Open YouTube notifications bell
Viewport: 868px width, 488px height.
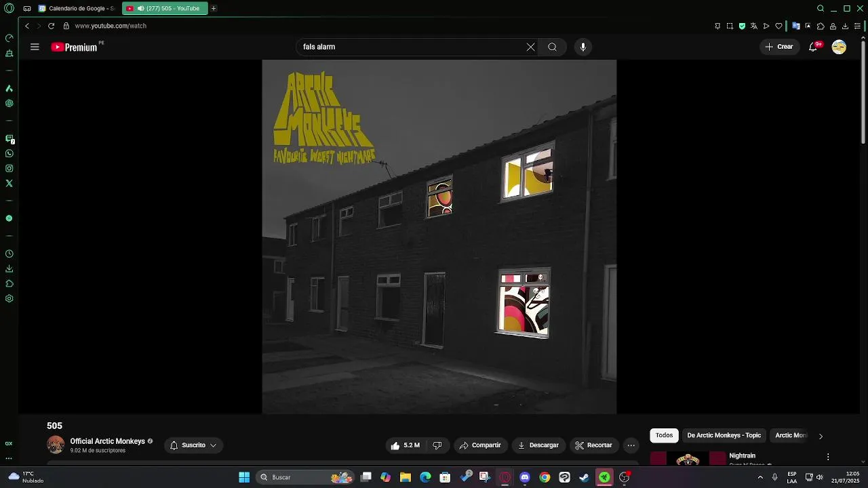pos(813,47)
